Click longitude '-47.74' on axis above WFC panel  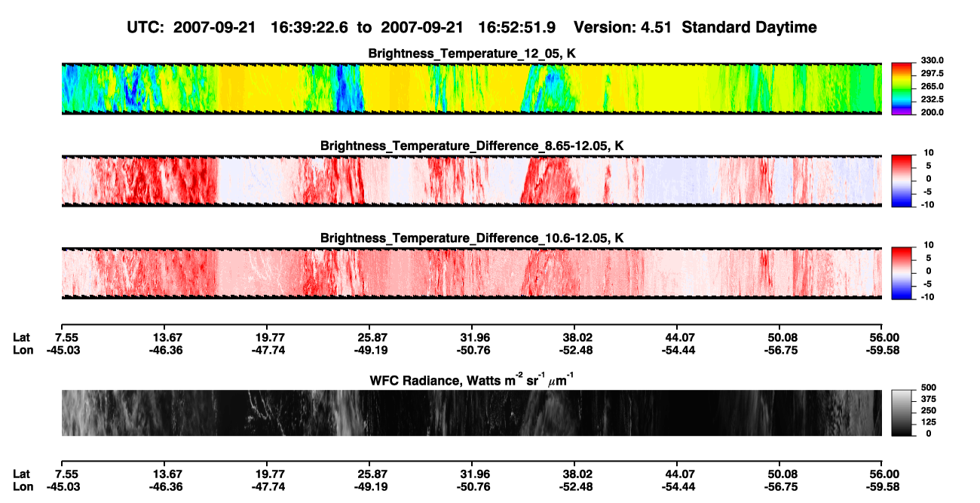click(268, 350)
